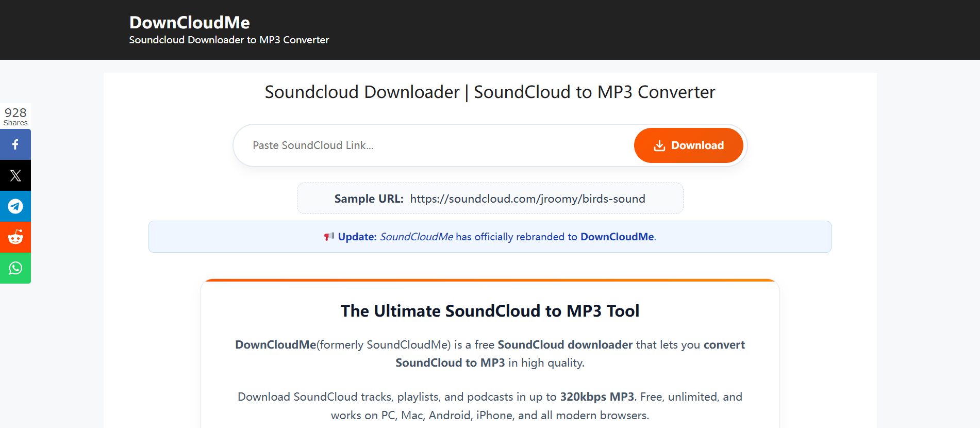Click 'The Ultimate SoundCloud to MP3 Tool' heading

point(490,311)
